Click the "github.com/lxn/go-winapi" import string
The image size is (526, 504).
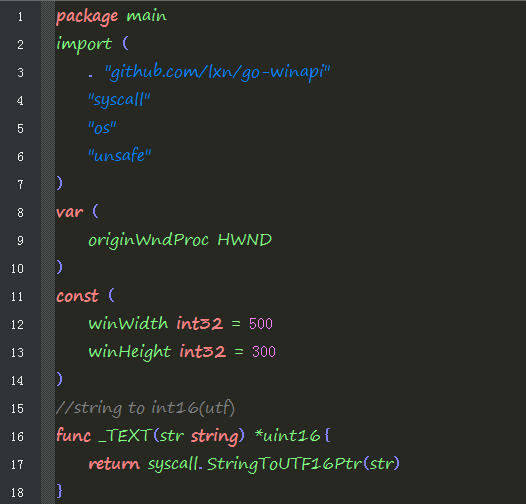point(217,72)
